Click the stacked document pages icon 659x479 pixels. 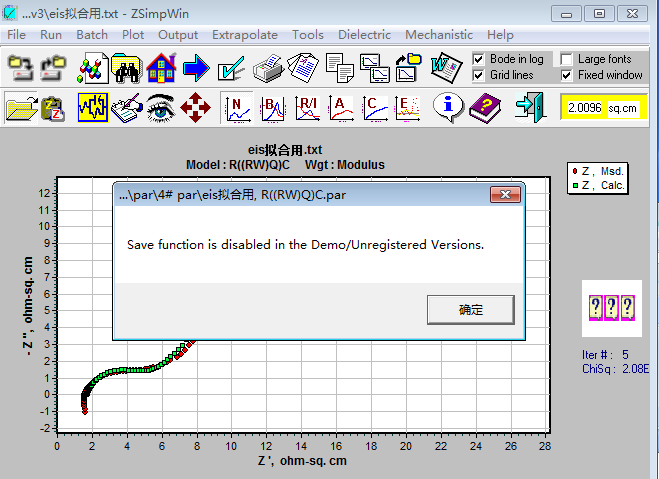303,68
